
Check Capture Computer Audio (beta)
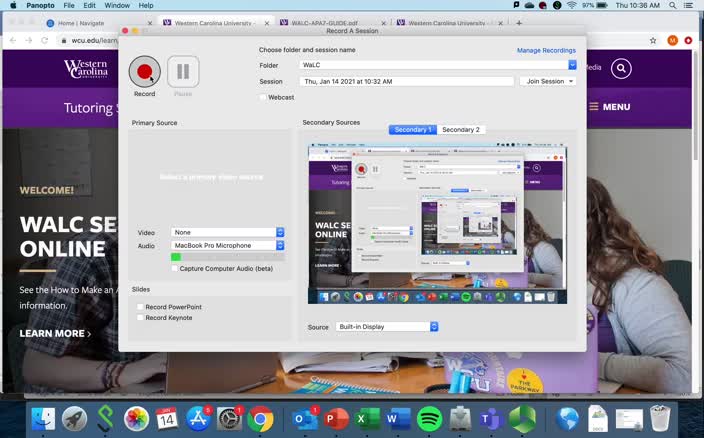tap(175, 268)
